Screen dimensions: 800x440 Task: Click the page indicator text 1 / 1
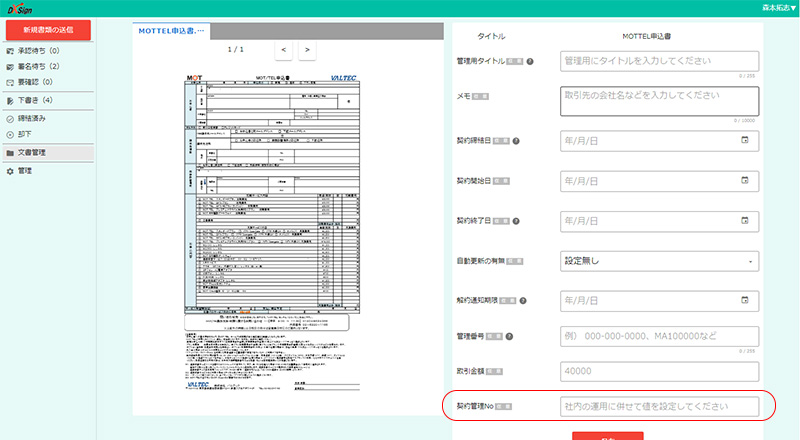click(236, 50)
